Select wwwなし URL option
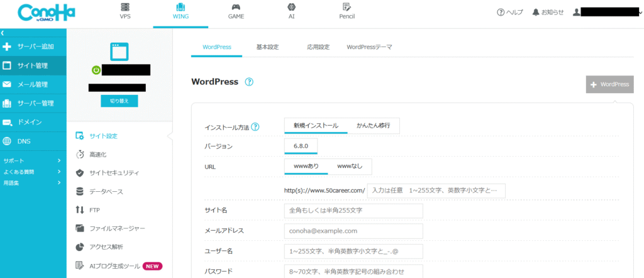The height and width of the screenshot is (278, 644). pyautogui.click(x=349, y=166)
